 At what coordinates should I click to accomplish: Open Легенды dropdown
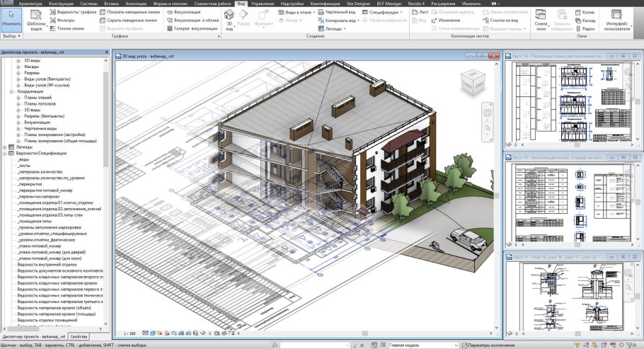click(332, 28)
